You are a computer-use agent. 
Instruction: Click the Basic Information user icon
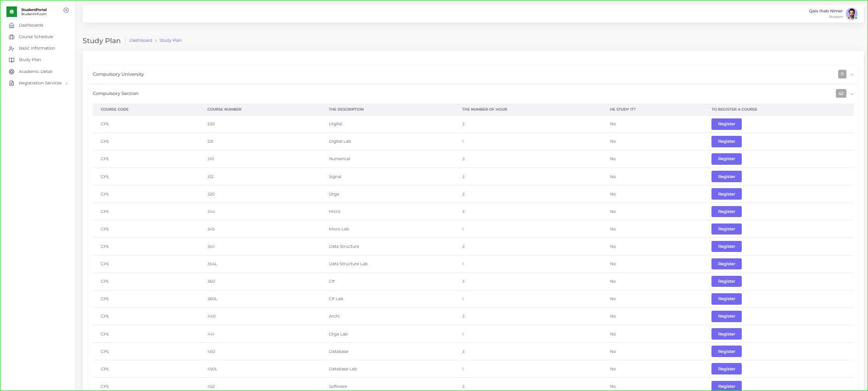[x=11, y=48]
